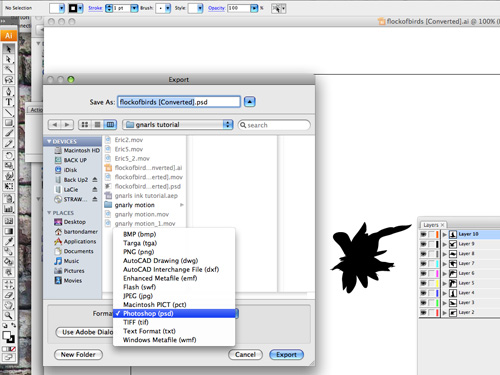The width and height of the screenshot is (500, 375).
Task: Select the Zoom magnifier tool
Action: 8,315
